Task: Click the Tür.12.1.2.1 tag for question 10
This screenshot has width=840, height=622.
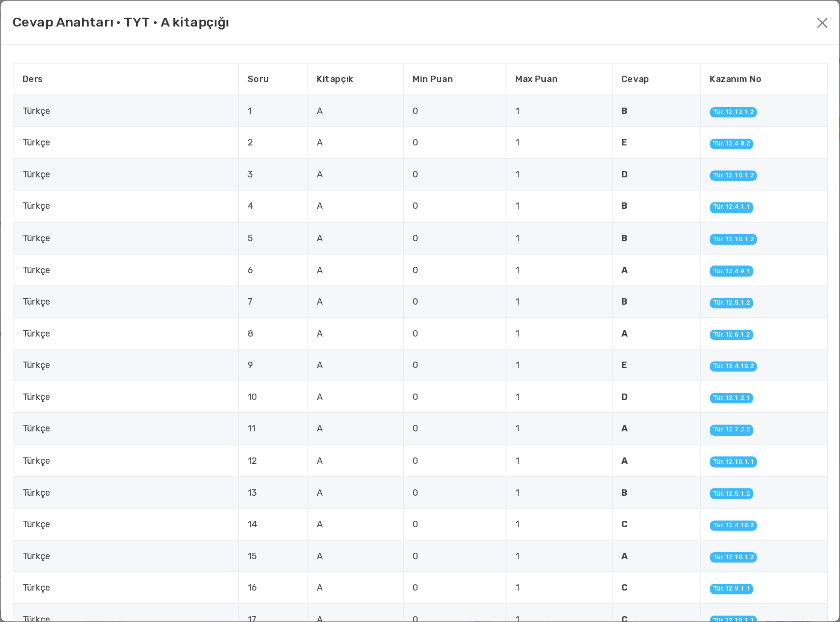Action: tap(731, 398)
